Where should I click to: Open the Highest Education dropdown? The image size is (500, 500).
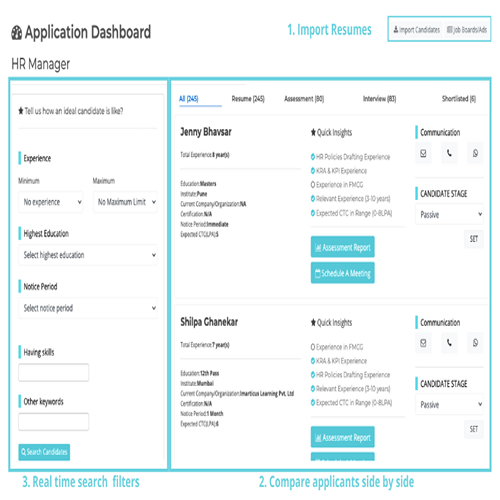point(88,255)
